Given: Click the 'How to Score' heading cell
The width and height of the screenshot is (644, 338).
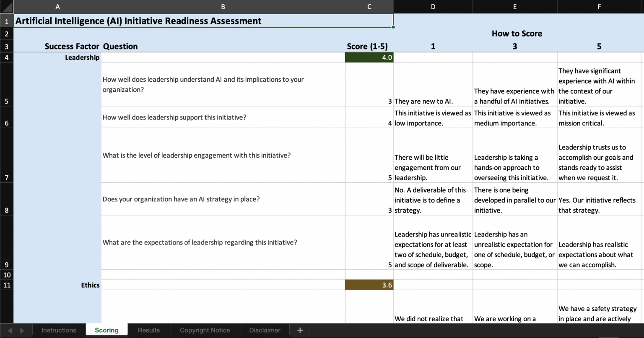Looking at the screenshot, I should (517, 34).
